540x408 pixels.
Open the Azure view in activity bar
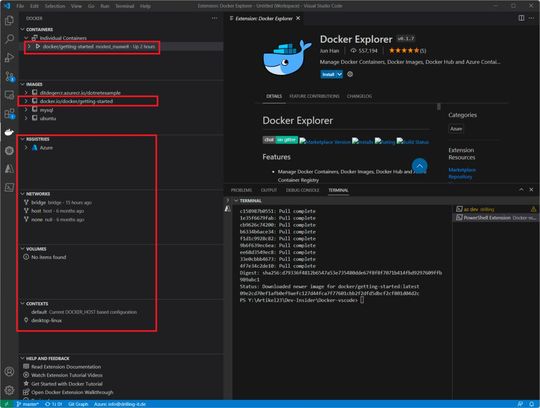click(x=9, y=168)
